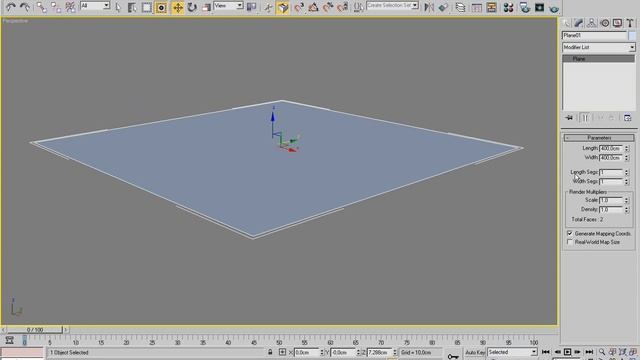Screen dimensions: 640x360
Task: Toggle Window/Crossing selection mode
Action: tap(161, 7)
